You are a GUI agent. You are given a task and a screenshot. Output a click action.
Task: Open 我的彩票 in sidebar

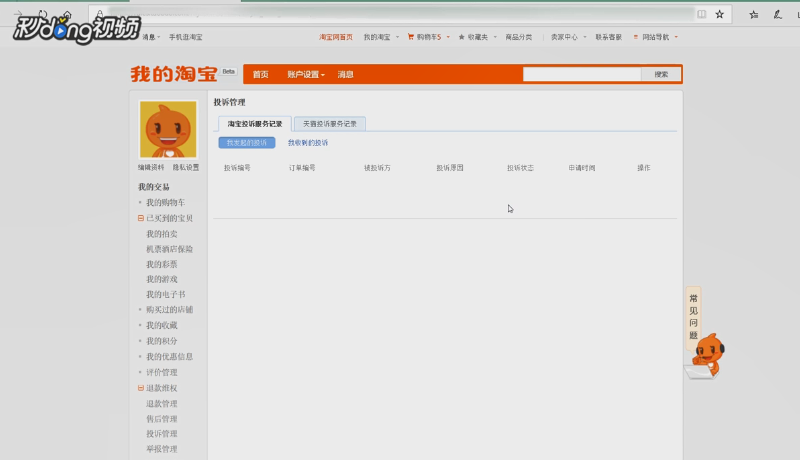click(x=162, y=265)
